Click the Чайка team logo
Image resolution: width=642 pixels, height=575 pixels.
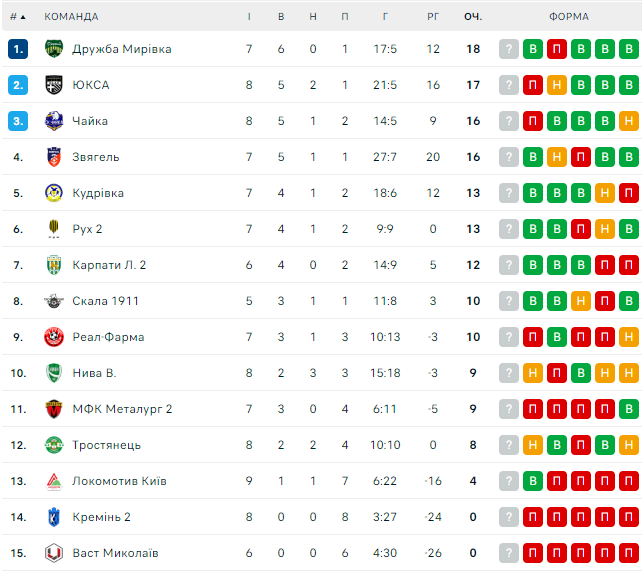click(x=54, y=121)
